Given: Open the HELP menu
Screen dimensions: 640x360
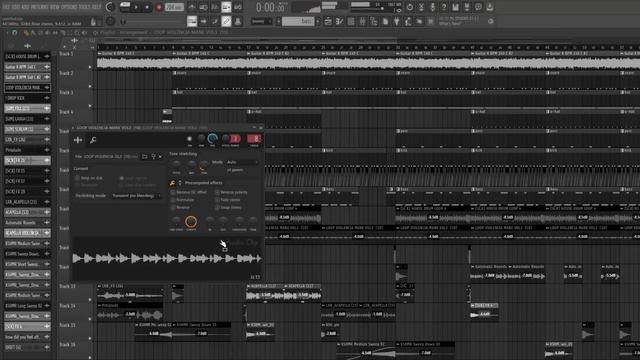Looking at the screenshot, I should (x=97, y=7).
